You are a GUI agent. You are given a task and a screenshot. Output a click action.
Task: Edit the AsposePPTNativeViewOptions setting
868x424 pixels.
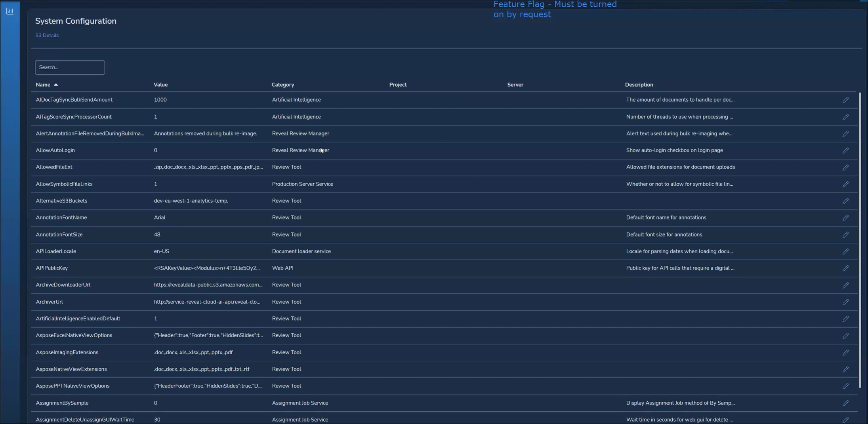pyautogui.click(x=845, y=386)
